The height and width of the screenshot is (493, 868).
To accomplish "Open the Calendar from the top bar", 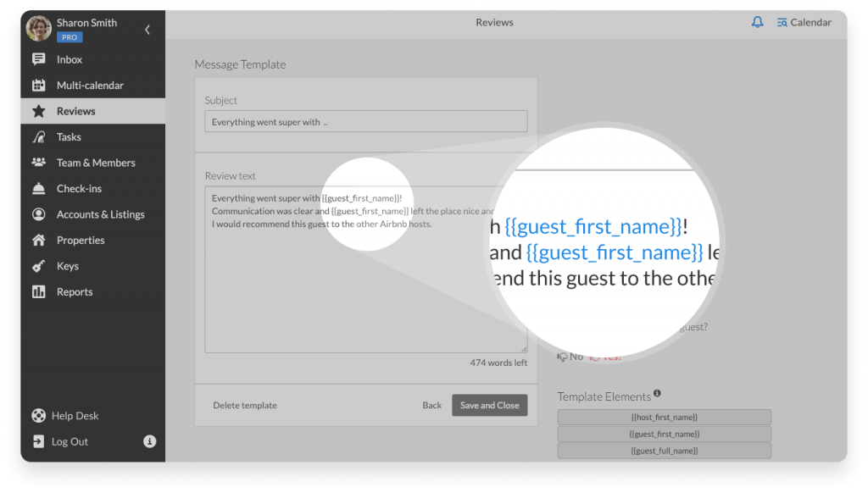I will (804, 22).
